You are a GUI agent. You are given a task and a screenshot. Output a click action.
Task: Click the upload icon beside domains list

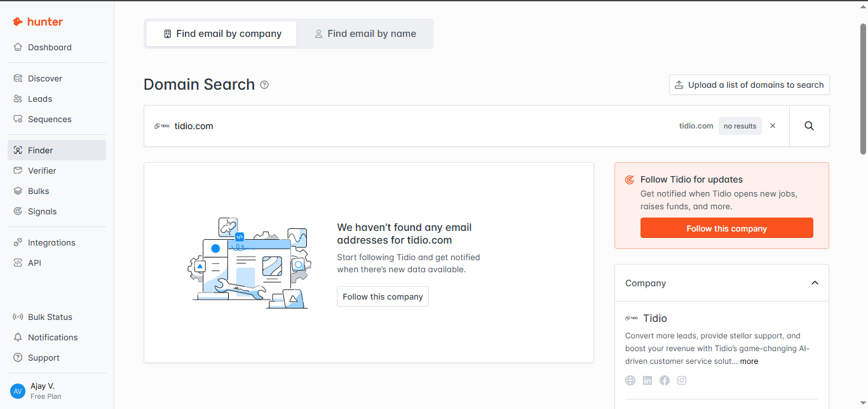[x=679, y=85]
